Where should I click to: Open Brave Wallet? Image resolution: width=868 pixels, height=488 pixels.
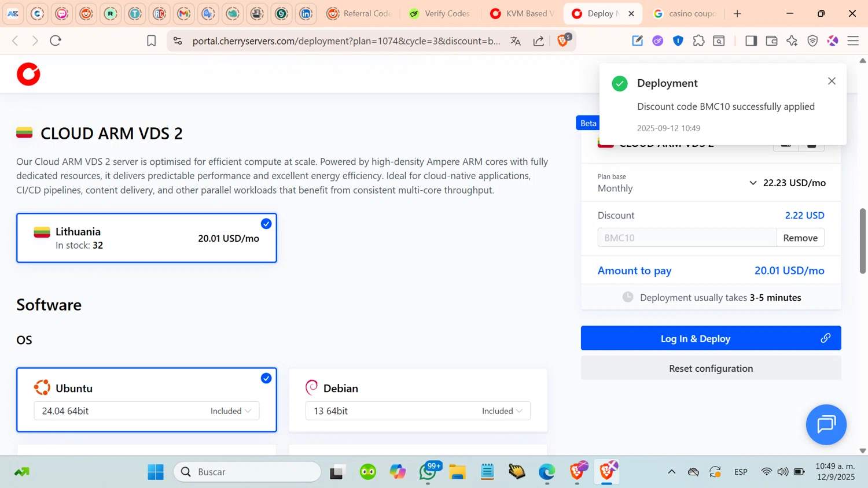[771, 40]
